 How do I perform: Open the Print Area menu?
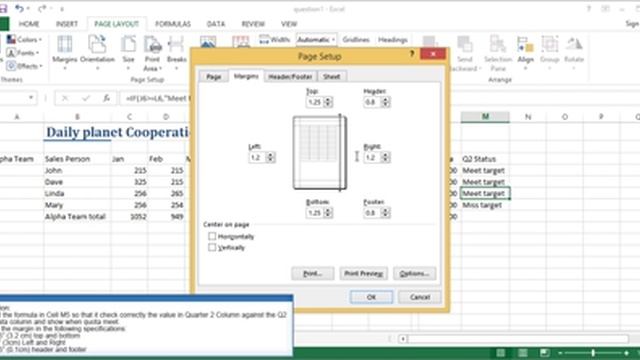pyautogui.click(x=153, y=53)
